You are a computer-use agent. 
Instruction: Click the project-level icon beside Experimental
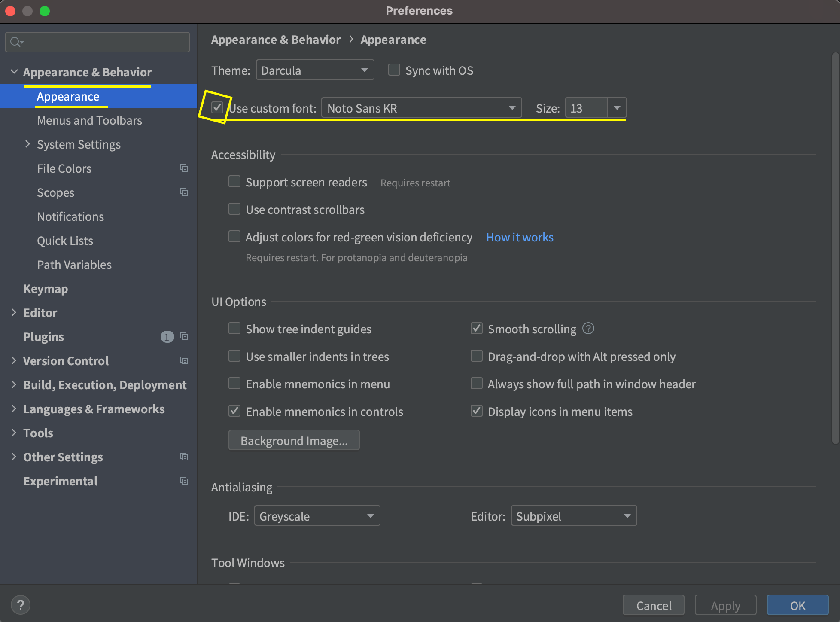(184, 481)
